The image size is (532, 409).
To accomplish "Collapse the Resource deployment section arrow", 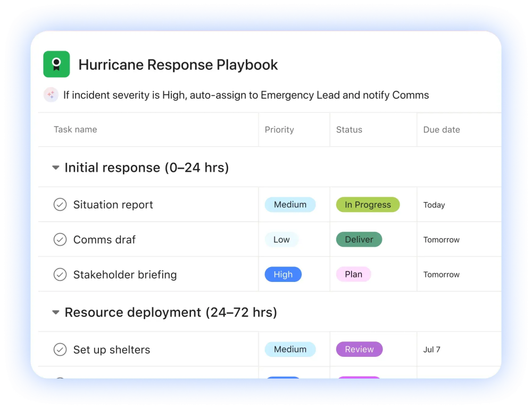I will click(x=55, y=313).
